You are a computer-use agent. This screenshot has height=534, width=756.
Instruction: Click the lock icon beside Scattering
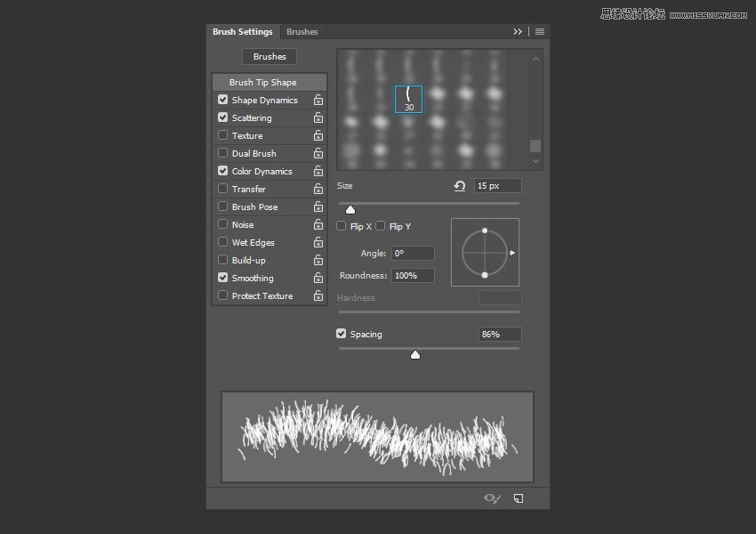click(x=318, y=117)
